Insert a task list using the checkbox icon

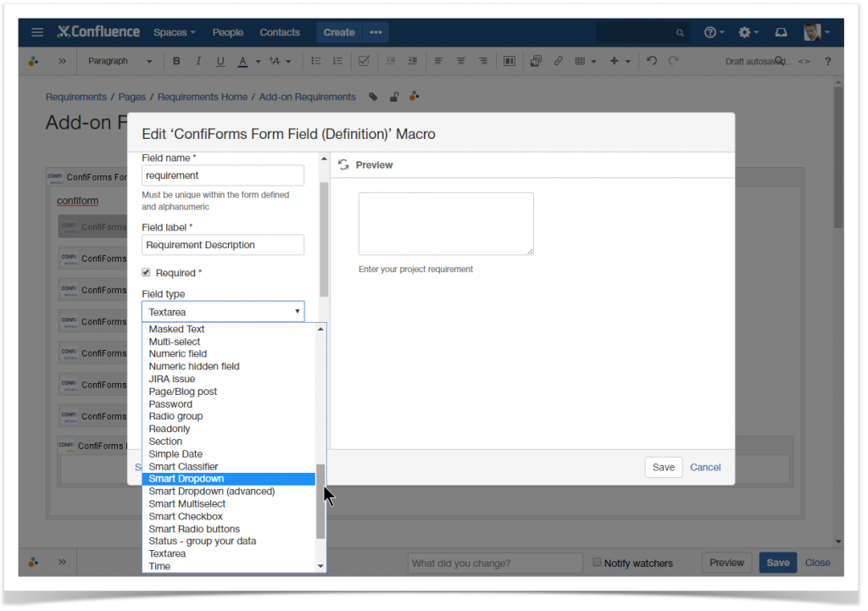pyautogui.click(x=364, y=60)
